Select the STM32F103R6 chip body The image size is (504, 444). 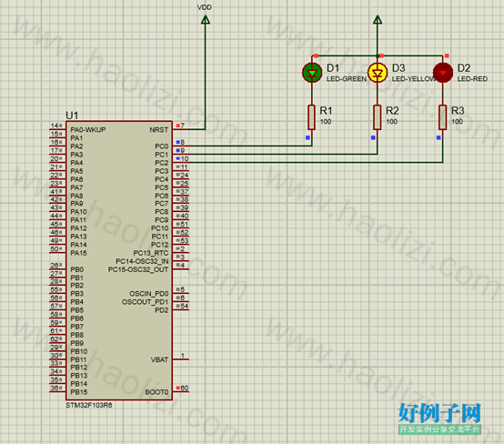click(119, 260)
